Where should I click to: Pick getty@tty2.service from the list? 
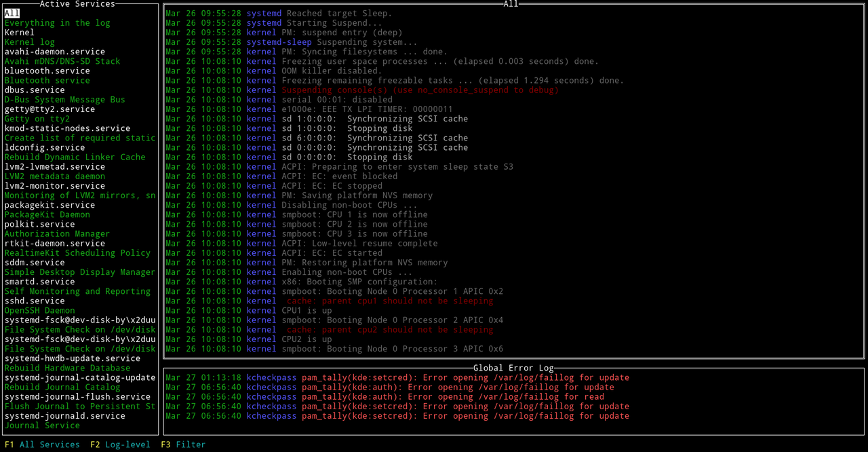[x=50, y=109]
